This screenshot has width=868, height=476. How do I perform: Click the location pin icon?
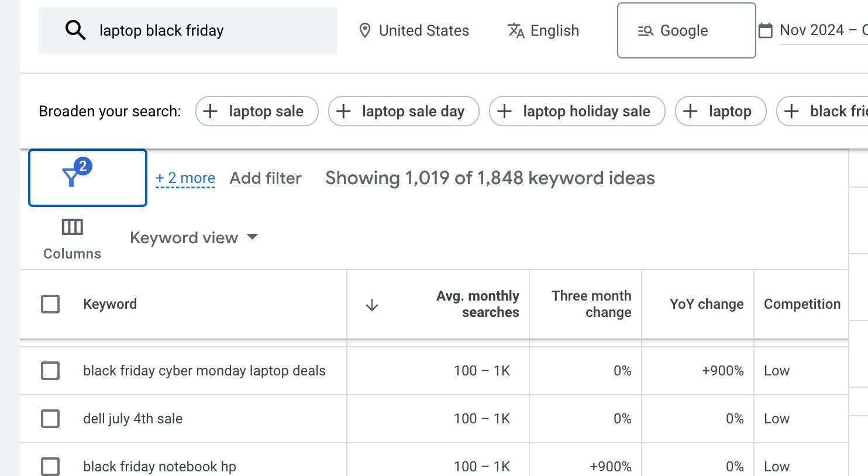(x=365, y=30)
